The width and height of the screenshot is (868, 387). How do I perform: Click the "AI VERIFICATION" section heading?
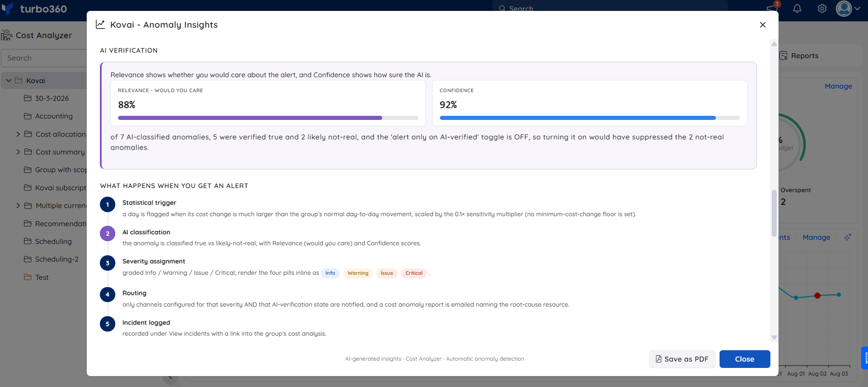(129, 50)
